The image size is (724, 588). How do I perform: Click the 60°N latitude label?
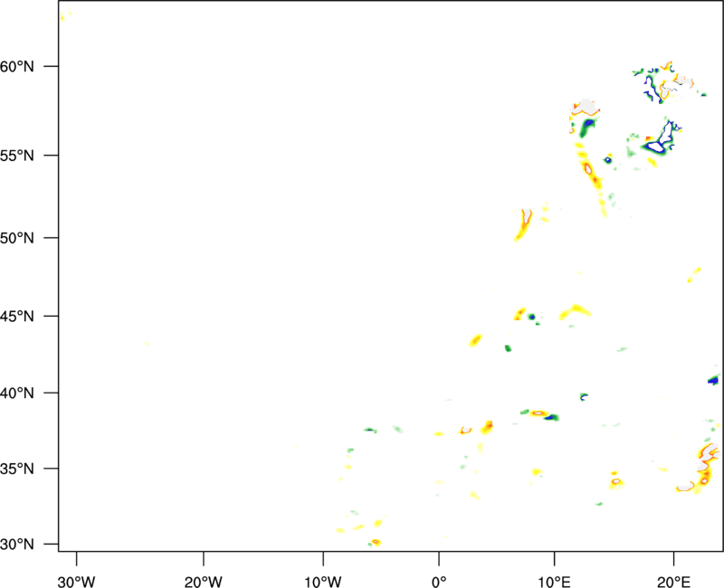(x=17, y=66)
